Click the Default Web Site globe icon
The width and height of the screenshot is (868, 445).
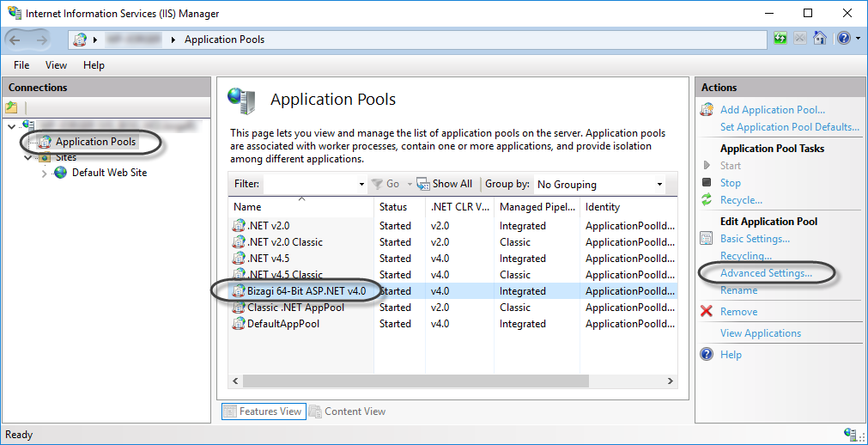[60, 173]
